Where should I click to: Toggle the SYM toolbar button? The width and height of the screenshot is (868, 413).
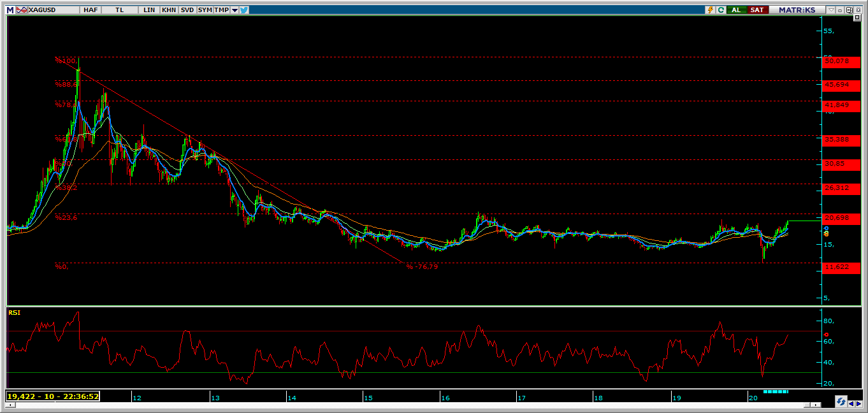(205, 10)
